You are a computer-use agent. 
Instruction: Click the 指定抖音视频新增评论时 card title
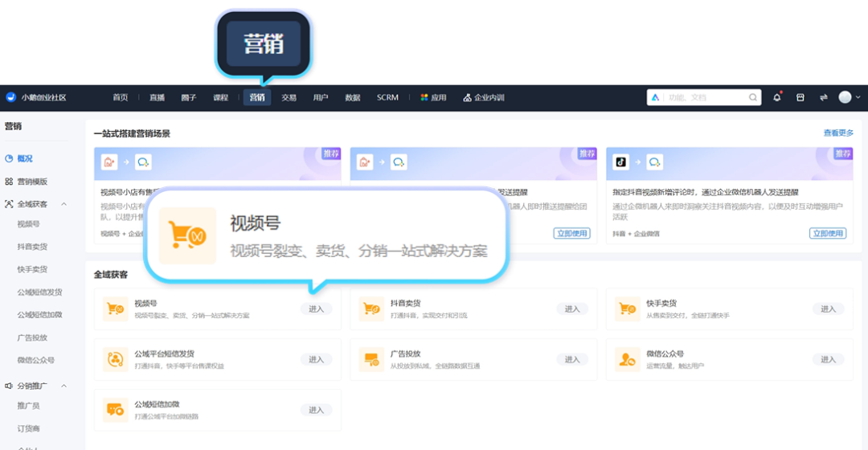click(x=706, y=192)
